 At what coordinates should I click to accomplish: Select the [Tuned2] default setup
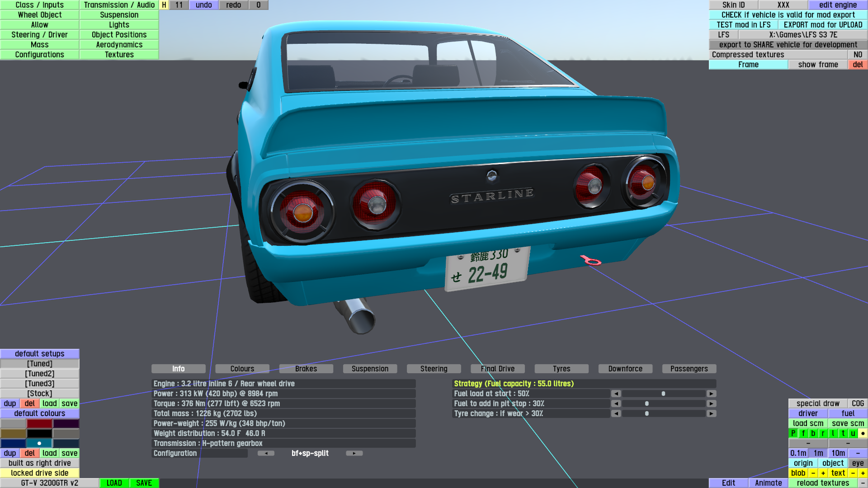tap(40, 374)
